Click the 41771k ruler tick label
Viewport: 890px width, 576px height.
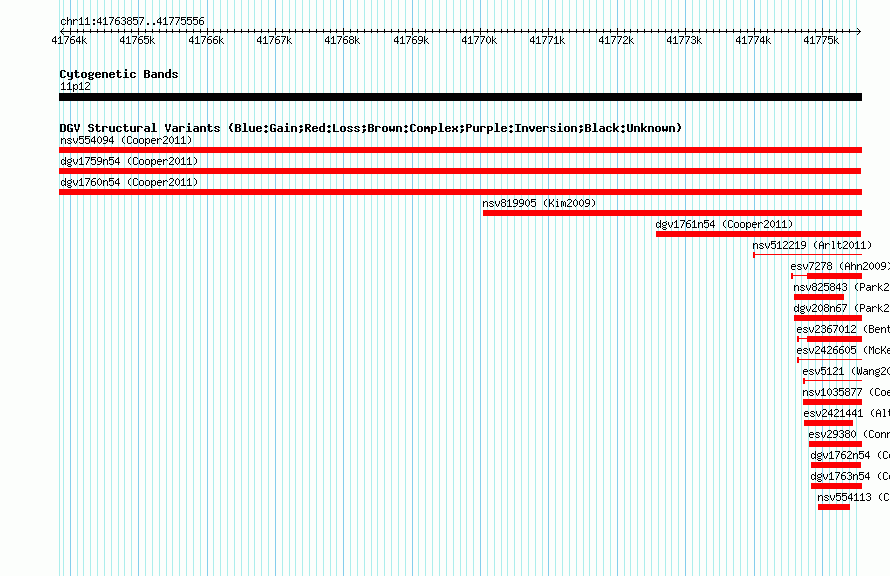click(548, 40)
